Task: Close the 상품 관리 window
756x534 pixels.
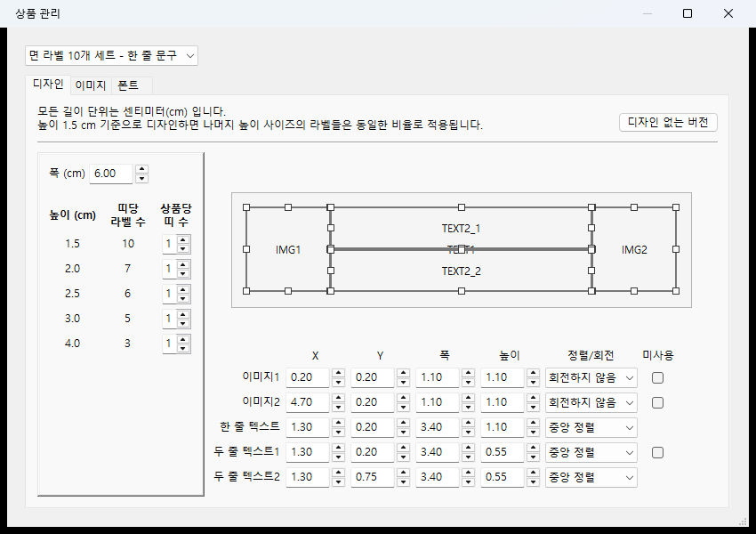Action: click(728, 13)
